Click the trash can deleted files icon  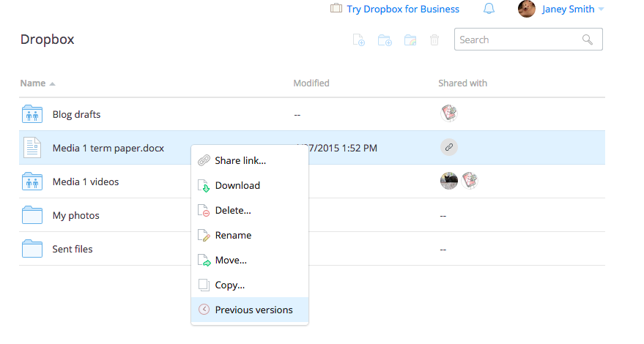click(434, 40)
